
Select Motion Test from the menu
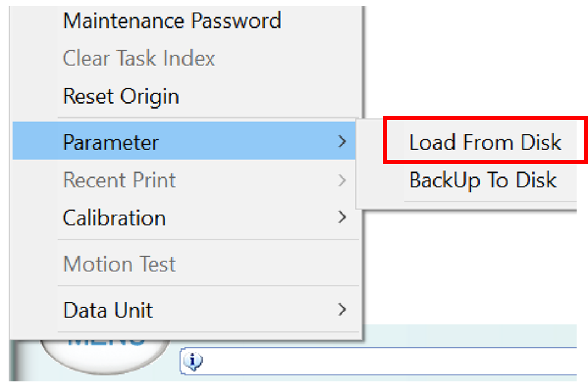[x=119, y=265]
